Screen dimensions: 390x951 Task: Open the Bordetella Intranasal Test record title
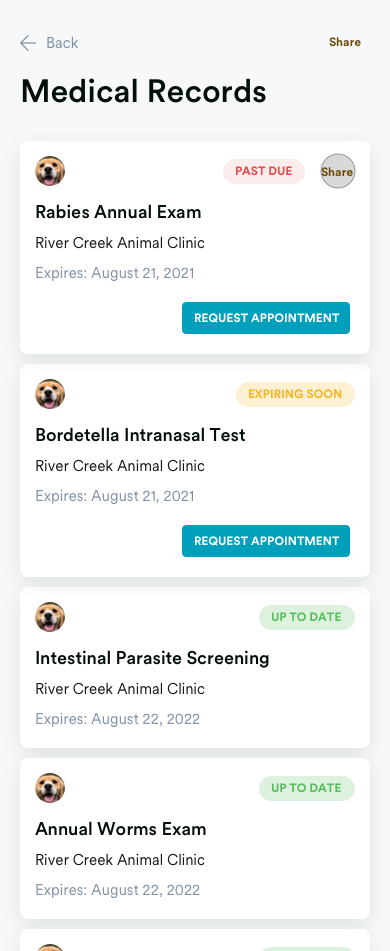tap(140, 435)
